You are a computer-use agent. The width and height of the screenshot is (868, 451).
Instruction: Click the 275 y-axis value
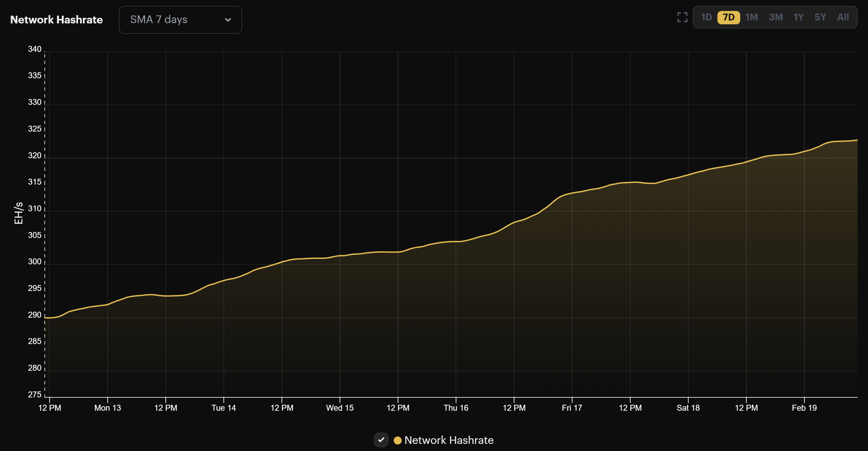click(x=34, y=394)
